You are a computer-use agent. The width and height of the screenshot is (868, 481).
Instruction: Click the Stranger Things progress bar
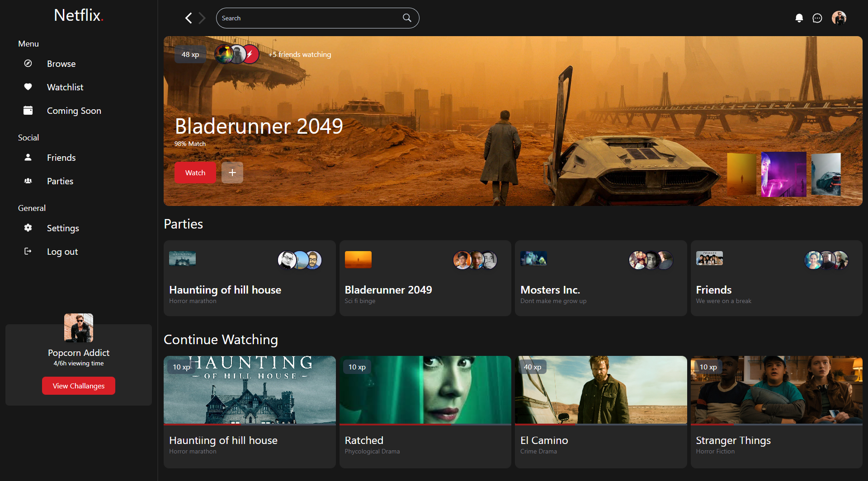777,425
